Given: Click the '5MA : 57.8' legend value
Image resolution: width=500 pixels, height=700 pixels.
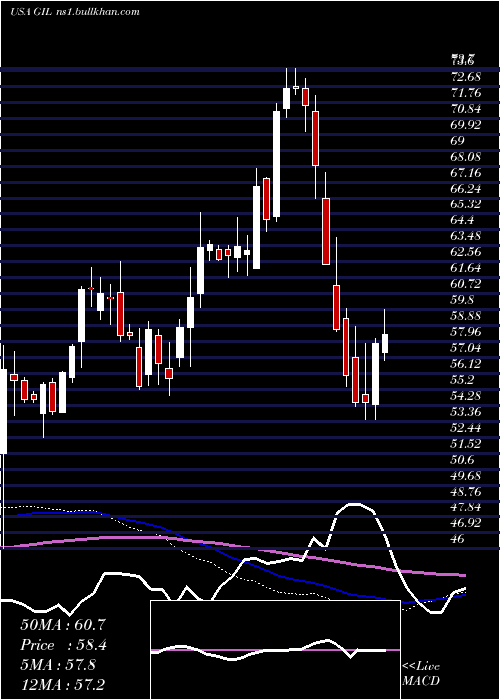Looking at the screenshot, I should 58,664.
